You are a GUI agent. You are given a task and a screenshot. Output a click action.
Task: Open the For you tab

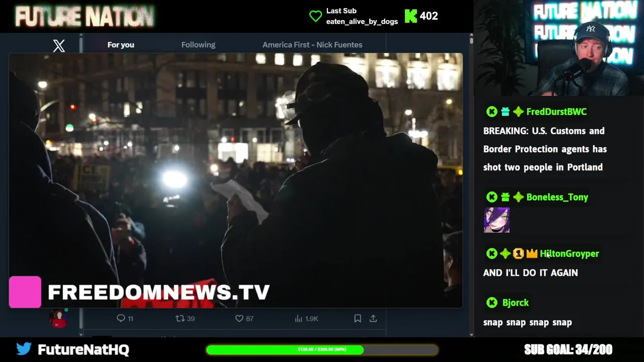click(x=121, y=45)
